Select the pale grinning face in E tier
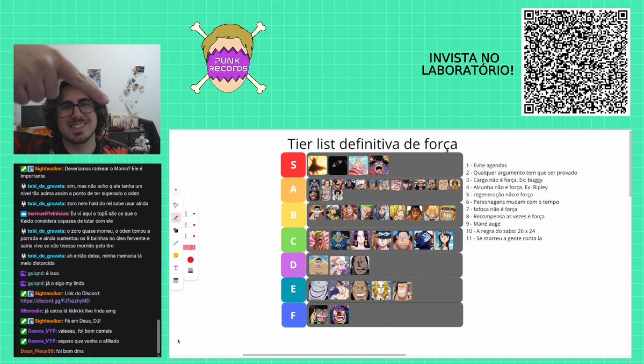Screen dimensions: 644x364 click(319, 291)
